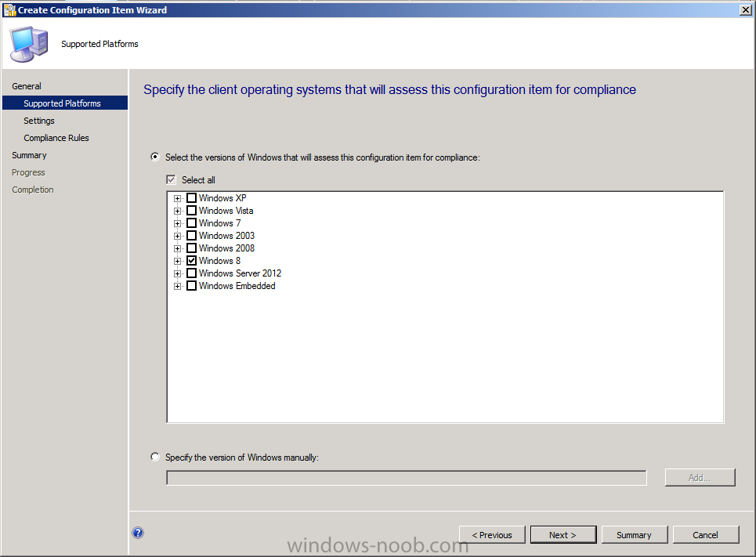Image resolution: width=756 pixels, height=557 pixels.
Task: Click the blue help question mark icon
Action: click(x=138, y=533)
